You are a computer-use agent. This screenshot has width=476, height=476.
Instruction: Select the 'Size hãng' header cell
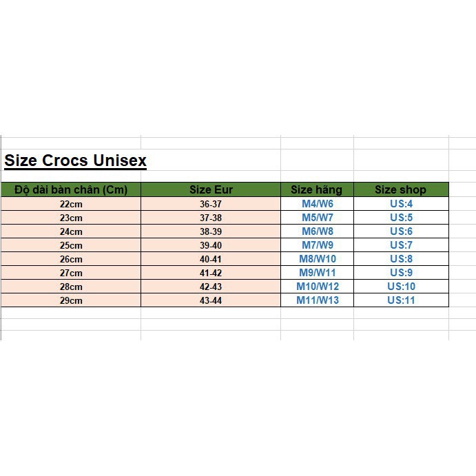(x=317, y=189)
